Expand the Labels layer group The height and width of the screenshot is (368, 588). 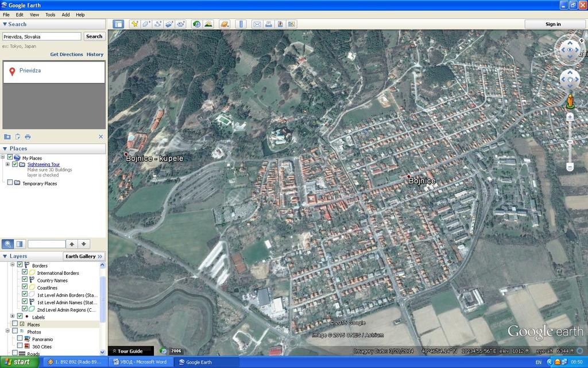point(13,316)
